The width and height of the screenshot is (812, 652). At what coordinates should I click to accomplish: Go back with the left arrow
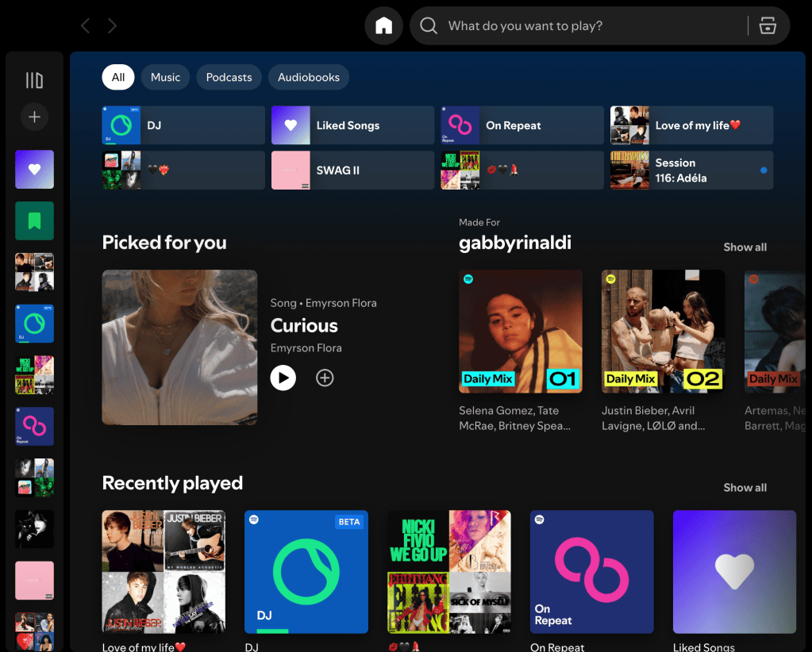(86, 25)
